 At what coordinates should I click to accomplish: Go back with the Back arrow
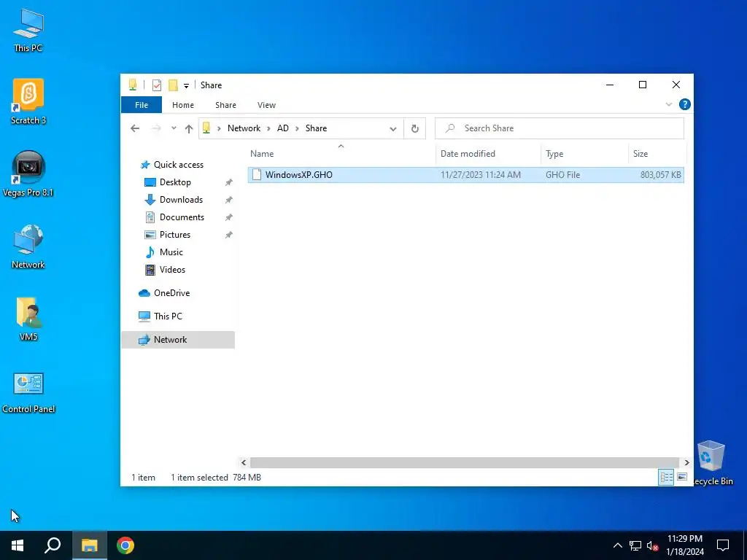tap(135, 128)
